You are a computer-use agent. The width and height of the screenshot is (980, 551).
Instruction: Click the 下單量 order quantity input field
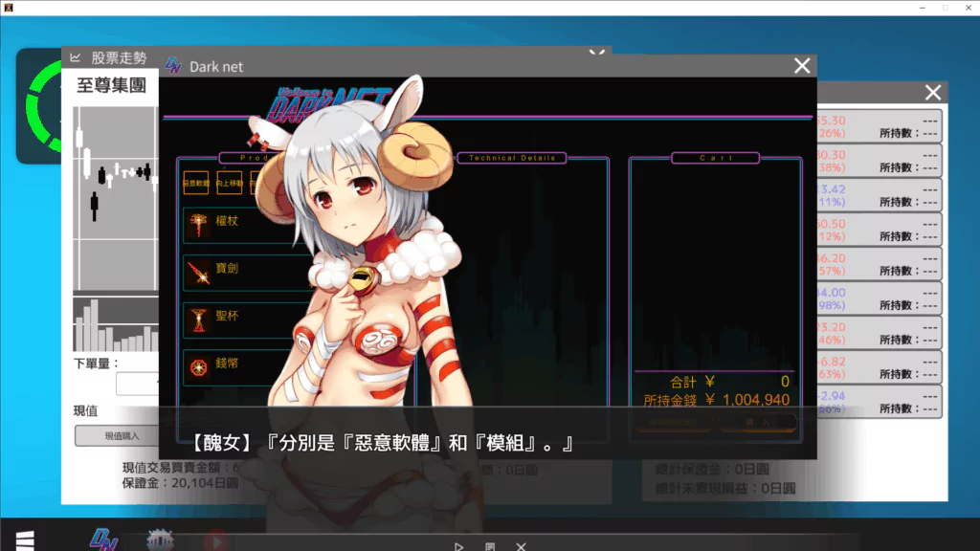coord(136,385)
